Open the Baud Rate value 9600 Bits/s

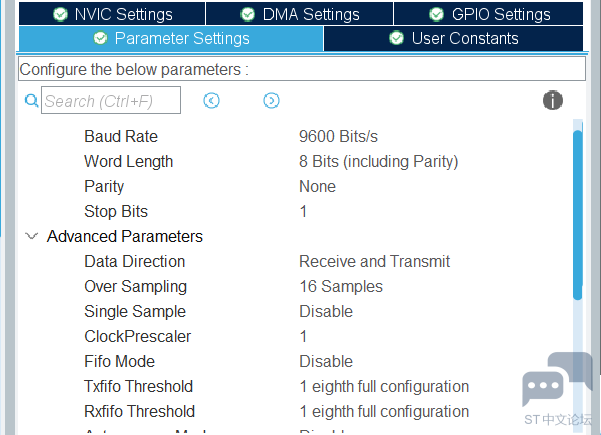click(x=338, y=136)
